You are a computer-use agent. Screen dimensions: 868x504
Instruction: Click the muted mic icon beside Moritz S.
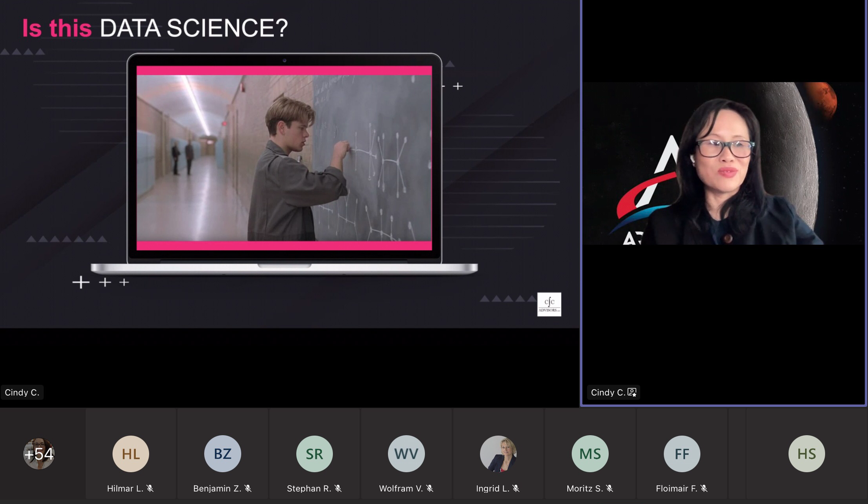point(609,488)
